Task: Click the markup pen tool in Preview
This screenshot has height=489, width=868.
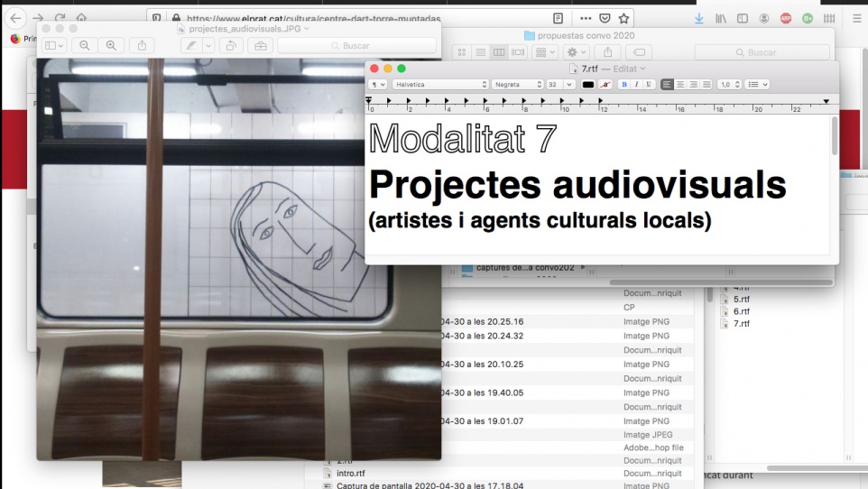Action: [x=191, y=45]
